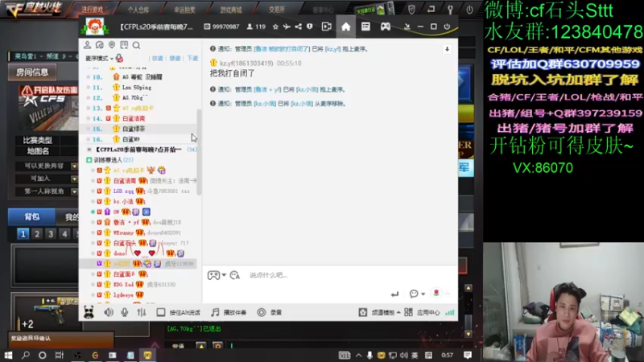Open 幸运抽奖 tab in CrossFire window
The width and height of the screenshot is (644, 362).
point(184,10)
